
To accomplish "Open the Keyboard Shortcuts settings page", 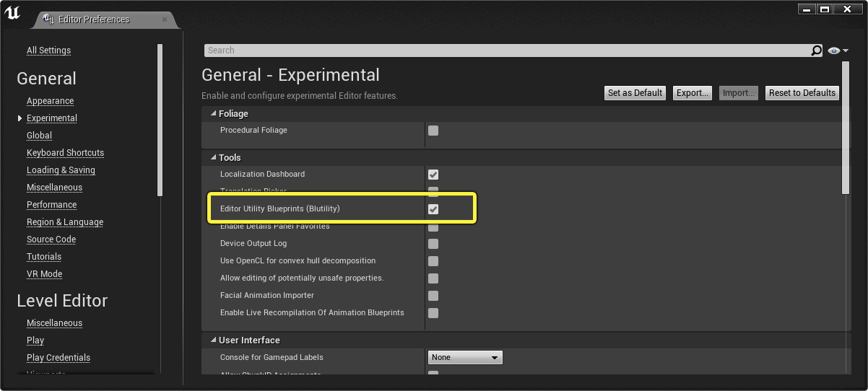I will tap(65, 153).
